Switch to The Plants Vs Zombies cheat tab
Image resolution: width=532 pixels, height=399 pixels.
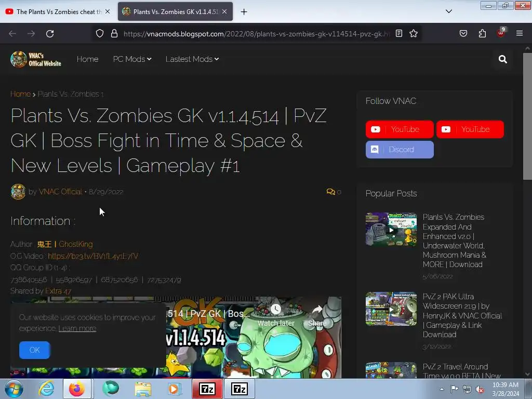pos(58,12)
